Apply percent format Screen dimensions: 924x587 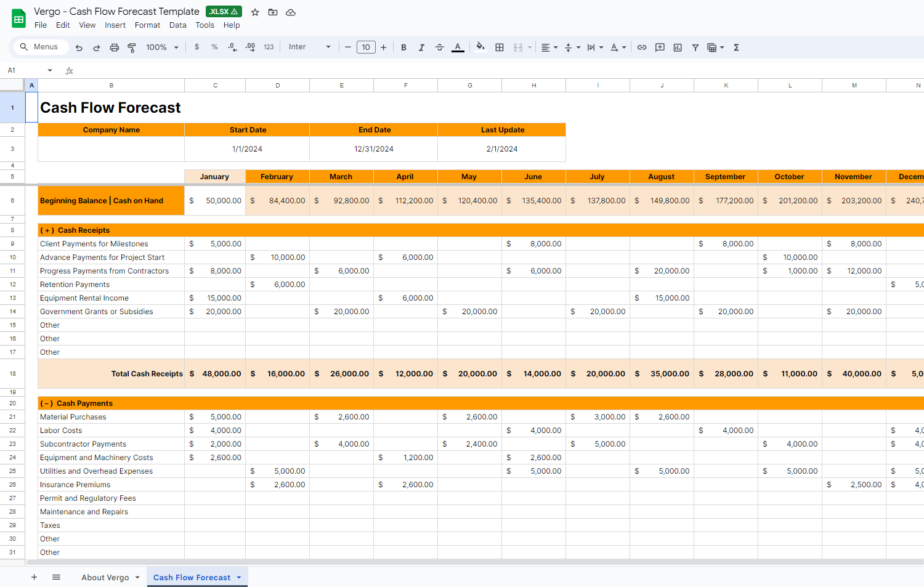[214, 47]
